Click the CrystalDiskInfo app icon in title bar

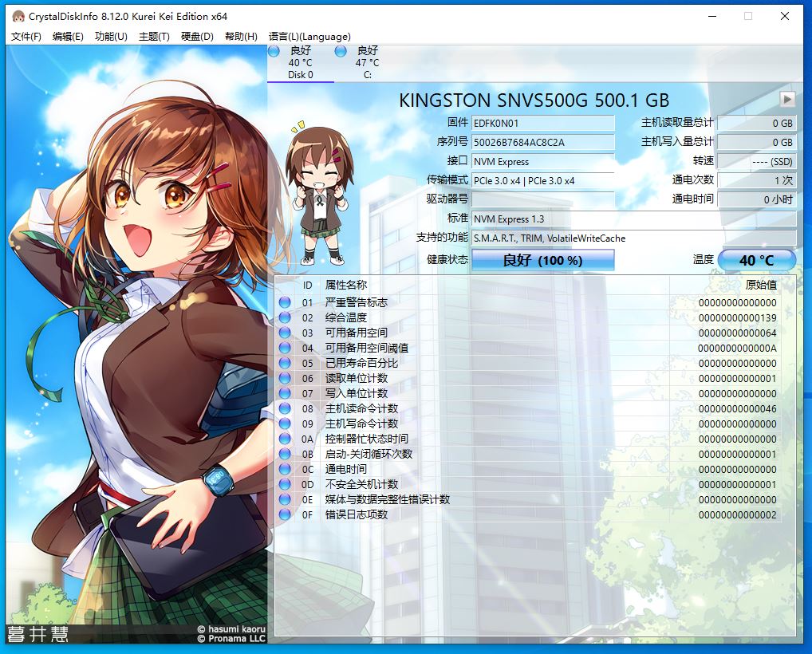tap(18, 16)
